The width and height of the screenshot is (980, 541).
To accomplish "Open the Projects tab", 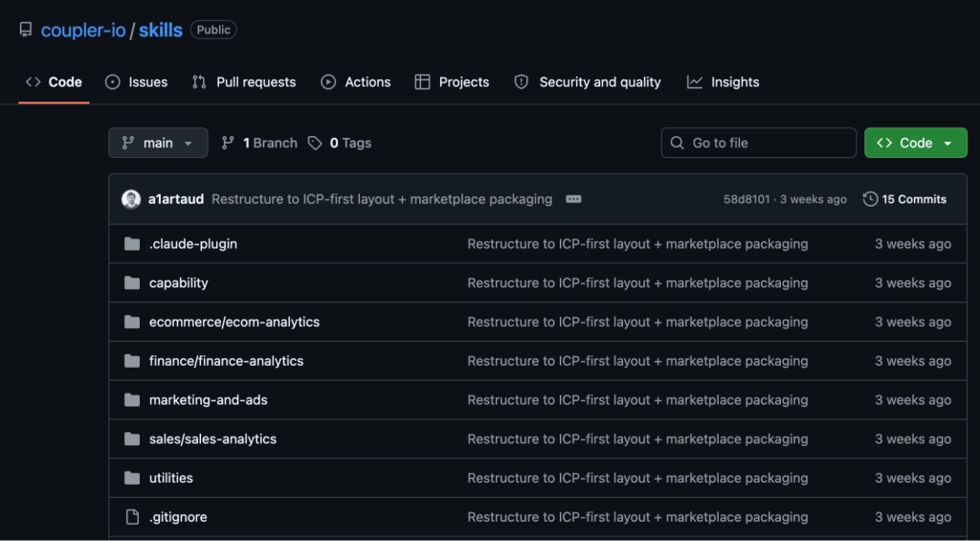I will coord(452,82).
